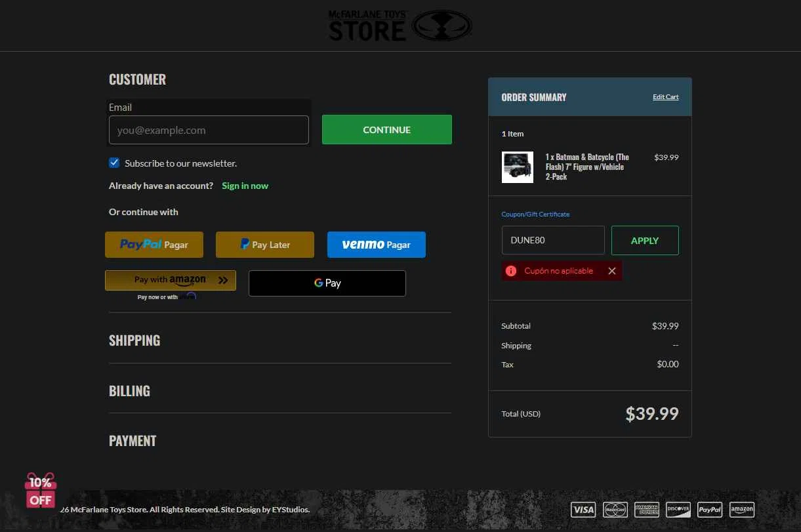This screenshot has width=801, height=532.
Task: Open the Edit Cart link
Action: [x=666, y=97]
